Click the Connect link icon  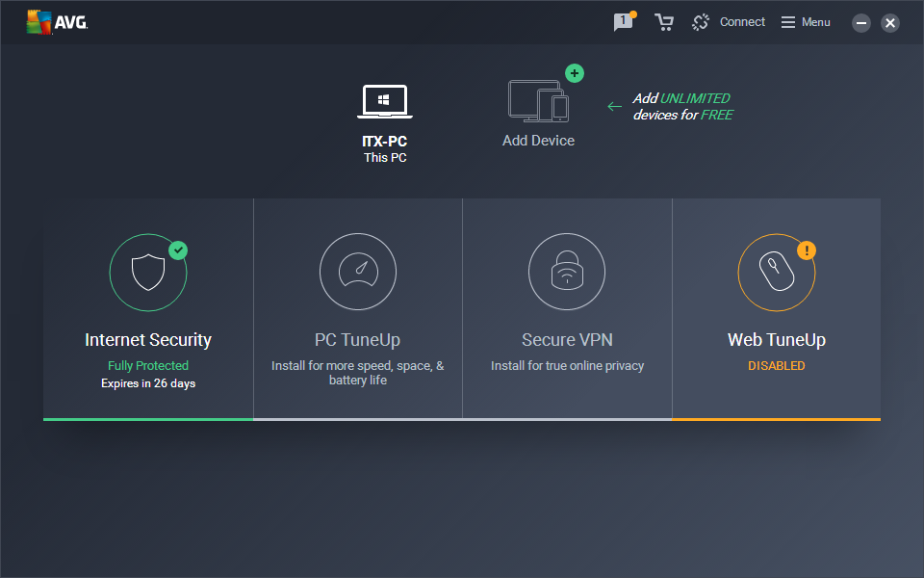(701, 22)
